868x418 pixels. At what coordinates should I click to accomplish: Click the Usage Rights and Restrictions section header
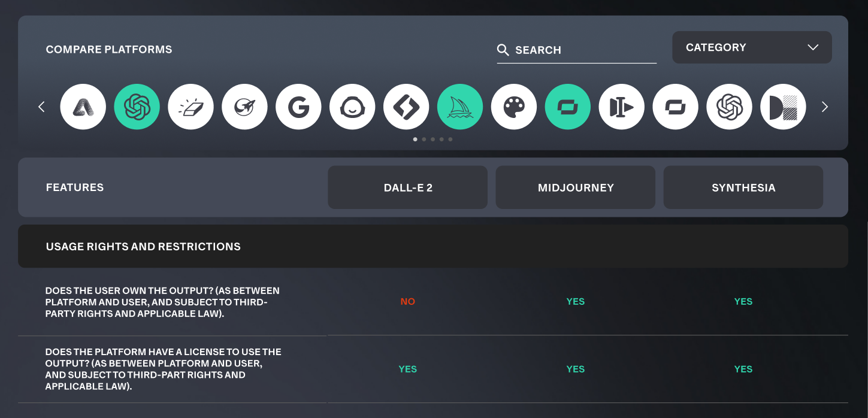click(x=433, y=246)
